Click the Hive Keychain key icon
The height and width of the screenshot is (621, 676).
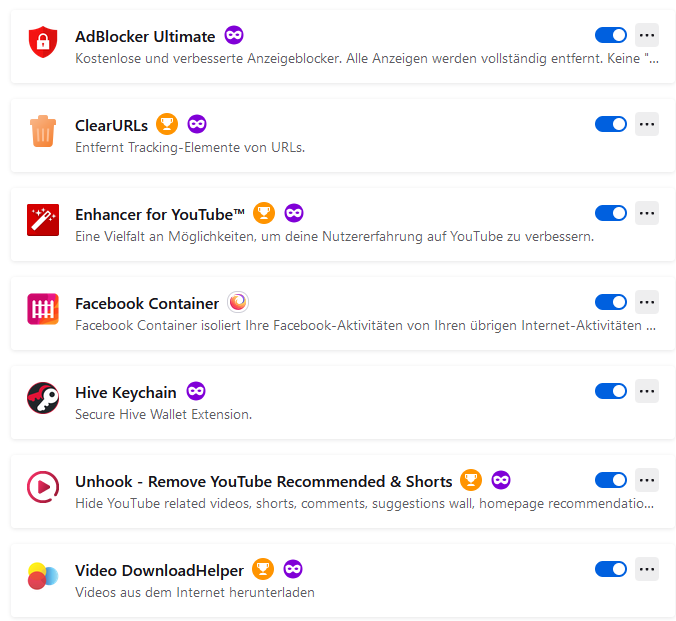[43, 398]
